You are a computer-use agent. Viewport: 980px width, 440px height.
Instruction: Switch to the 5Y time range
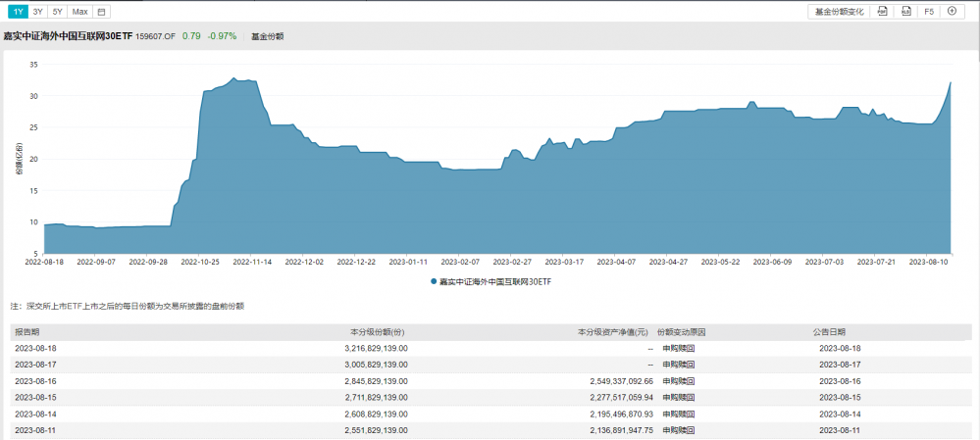point(59,12)
